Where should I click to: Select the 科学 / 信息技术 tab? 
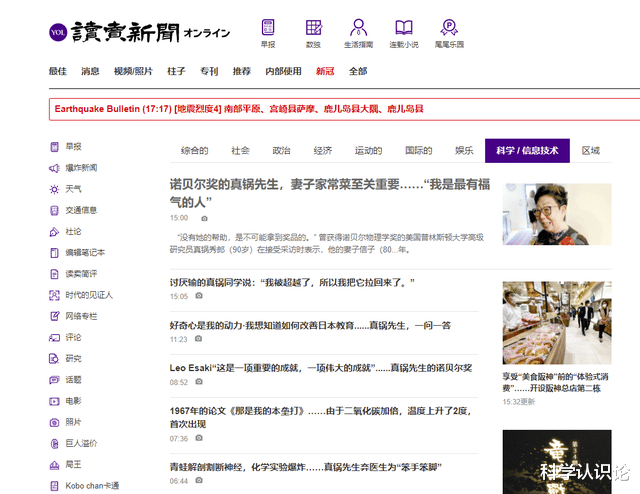(x=527, y=151)
